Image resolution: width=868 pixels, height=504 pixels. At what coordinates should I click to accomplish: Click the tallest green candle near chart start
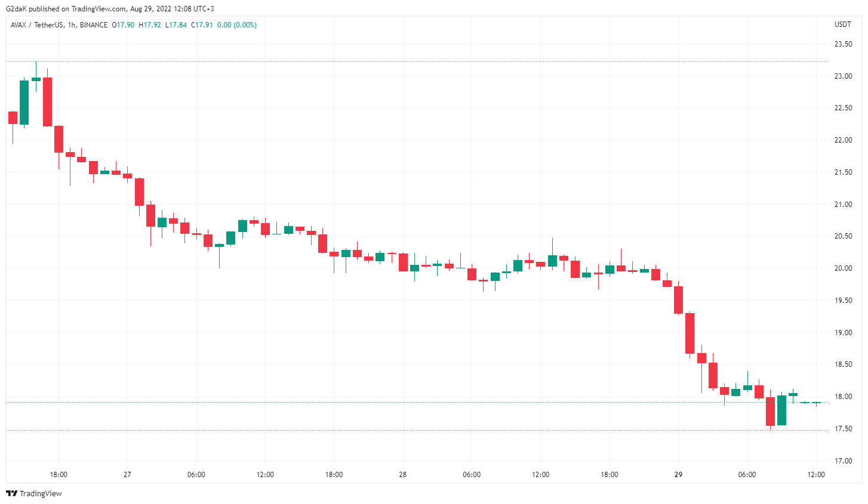click(24, 103)
